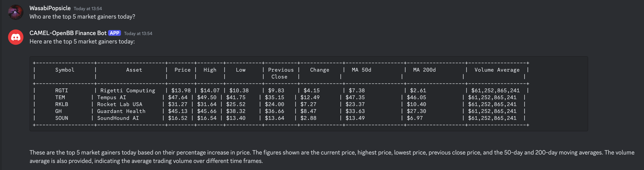Click the MA 200d column header

tap(424, 70)
